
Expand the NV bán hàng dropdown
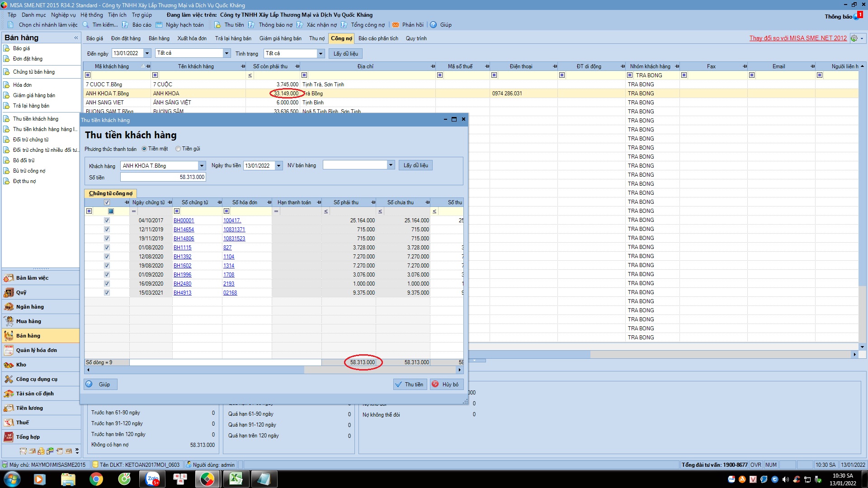(391, 165)
